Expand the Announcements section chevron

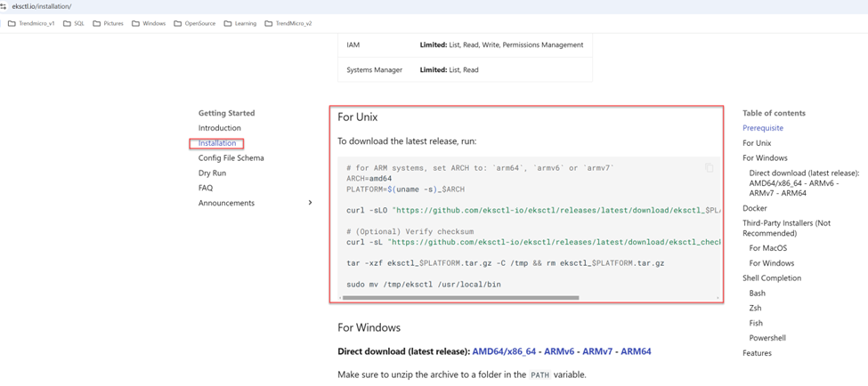(x=310, y=203)
